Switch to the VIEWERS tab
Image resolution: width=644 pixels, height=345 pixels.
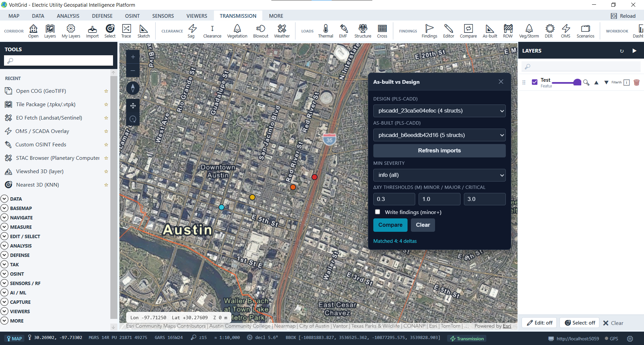coord(197,16)
